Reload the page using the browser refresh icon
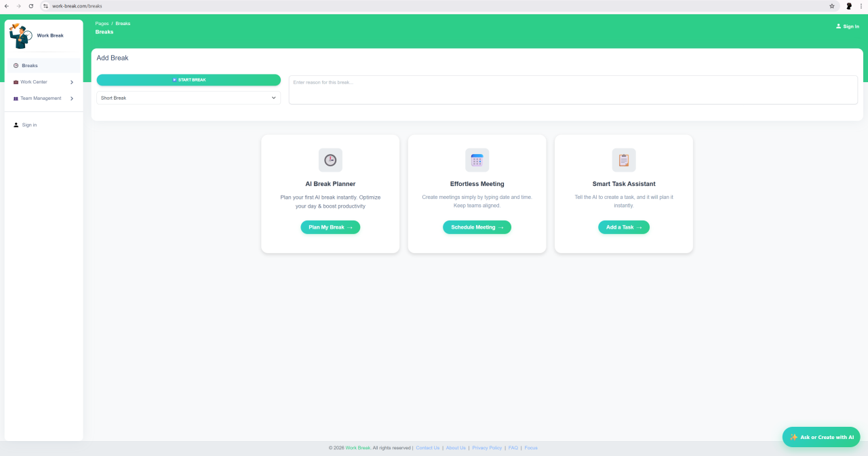Screen dimensions: 868x456 click(31, 5)
